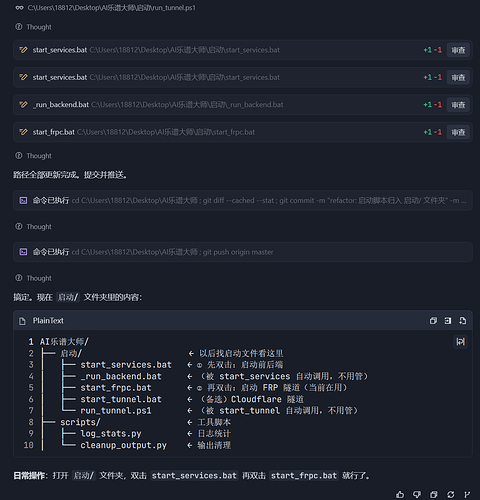Add code block to new file icon

point(463,321)
